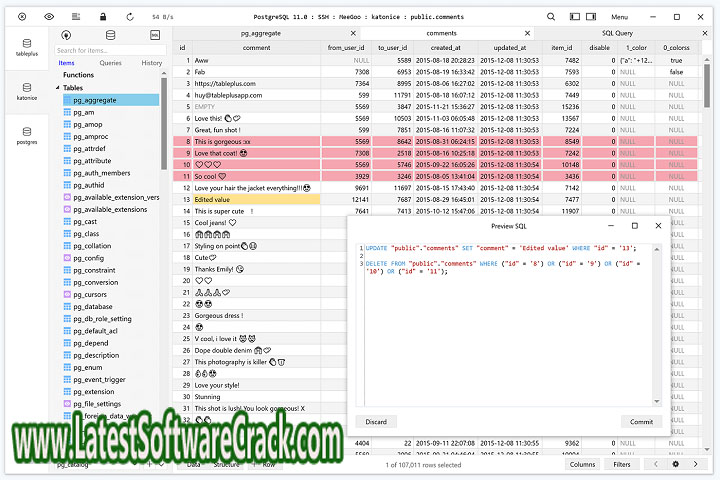Click the pin icon above search box

pyautogui.click(x=66, y=35)
